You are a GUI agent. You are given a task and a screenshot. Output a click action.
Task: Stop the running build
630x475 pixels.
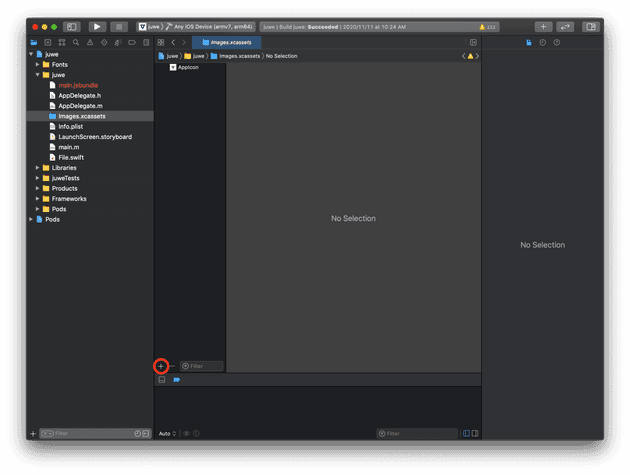click(x=119, y=27)
